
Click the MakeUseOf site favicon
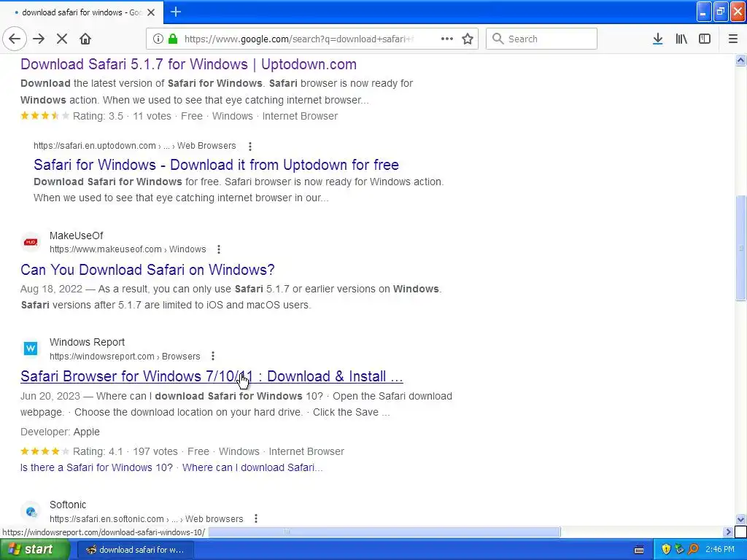(x=31, y=242)
